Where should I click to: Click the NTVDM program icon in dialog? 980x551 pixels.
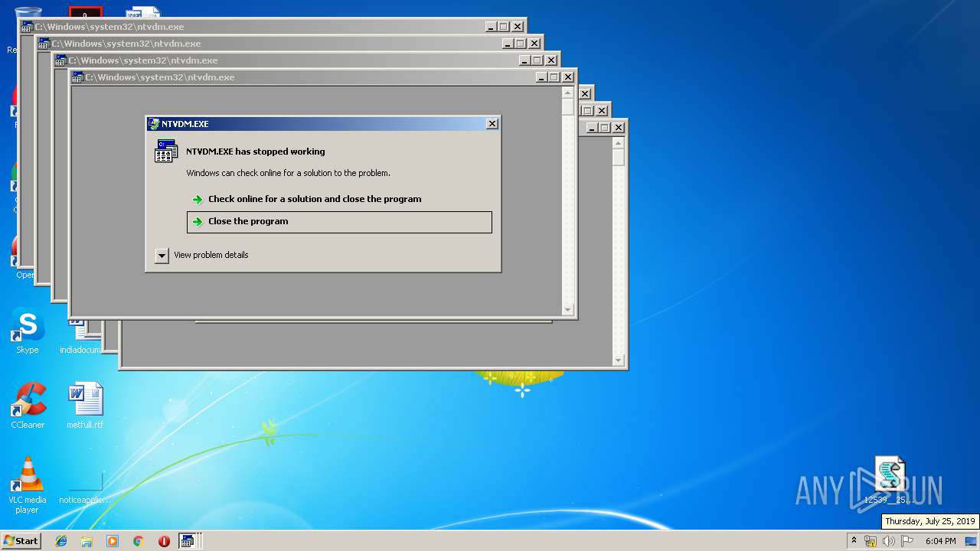[x=166, y=152]
